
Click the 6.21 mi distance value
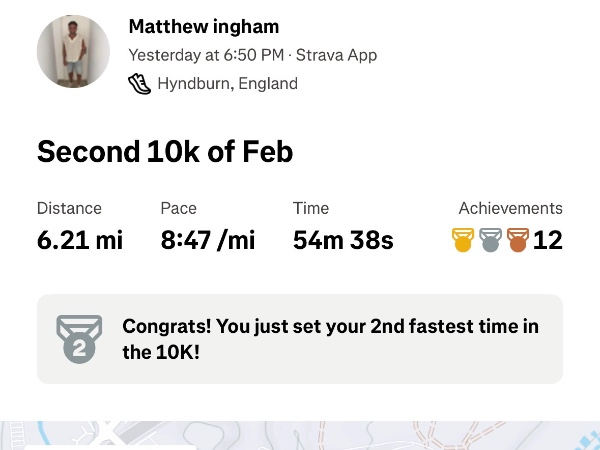[x=80, y=241]
